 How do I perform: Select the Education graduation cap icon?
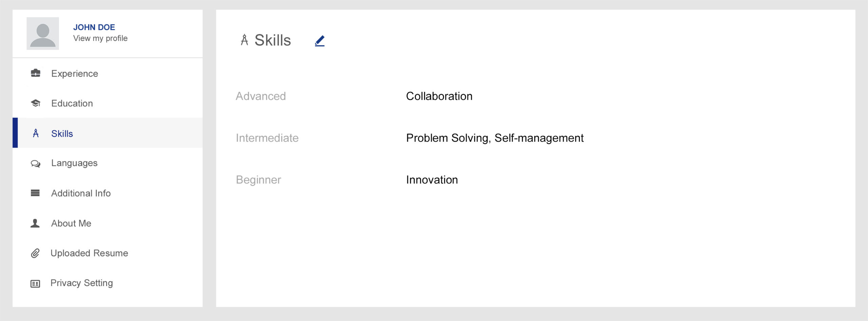(35, 103)
